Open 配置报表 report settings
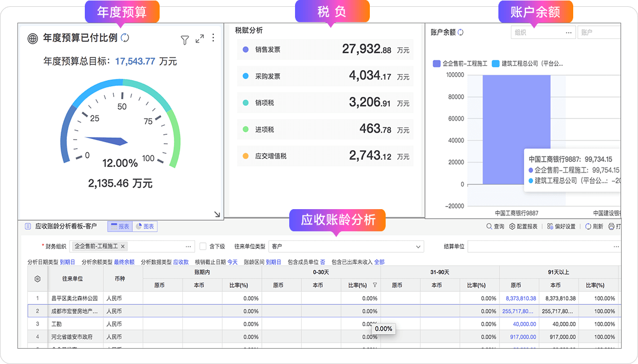 coord(523,227)
